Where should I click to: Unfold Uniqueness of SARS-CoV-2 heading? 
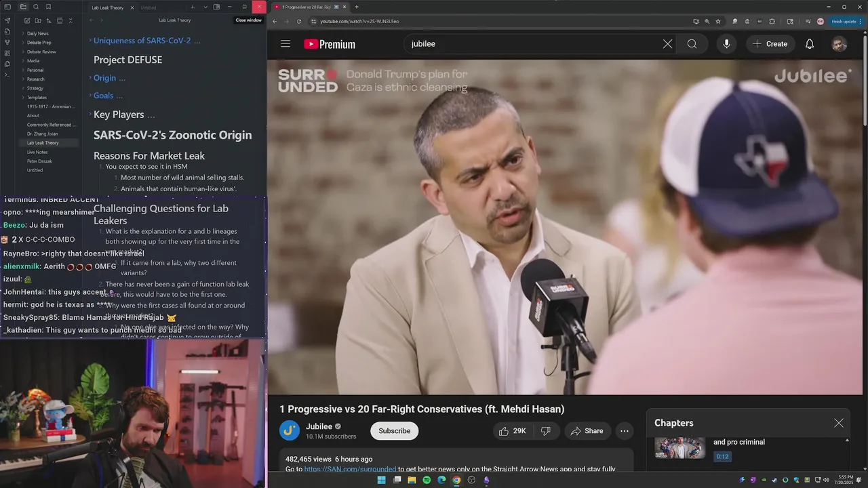point(90,41)
